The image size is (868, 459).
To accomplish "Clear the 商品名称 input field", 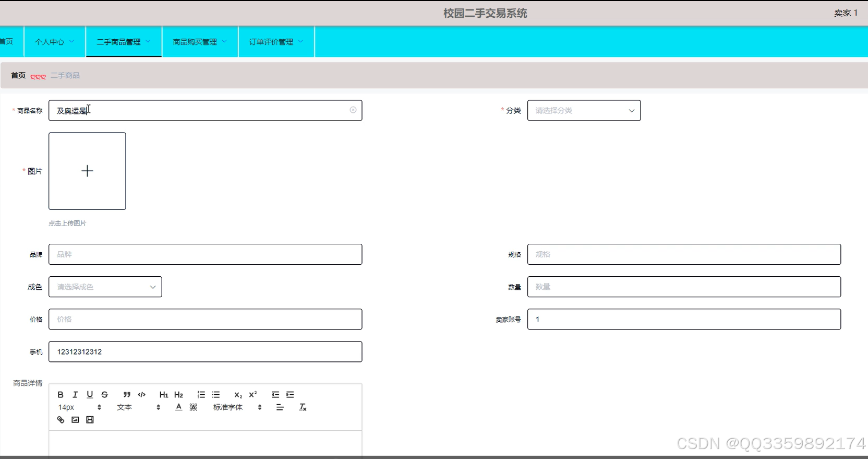I will (x=353, y=110).
